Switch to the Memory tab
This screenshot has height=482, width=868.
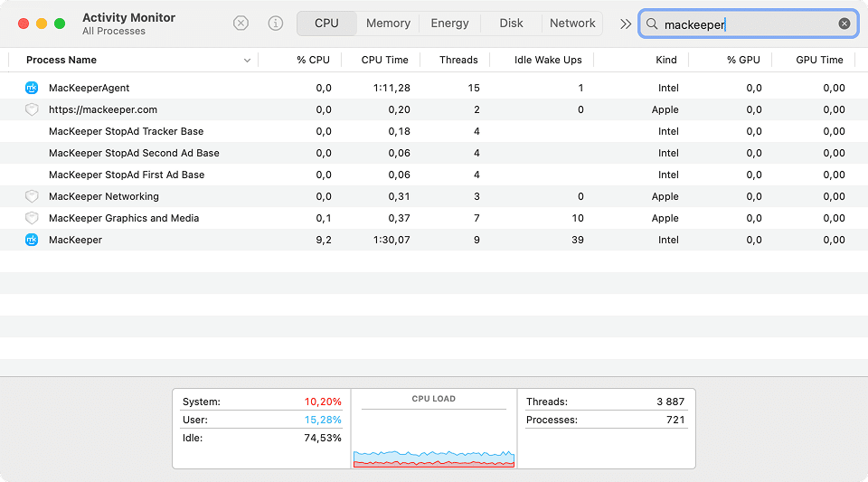pyautogui.click(x=388, y=24)
